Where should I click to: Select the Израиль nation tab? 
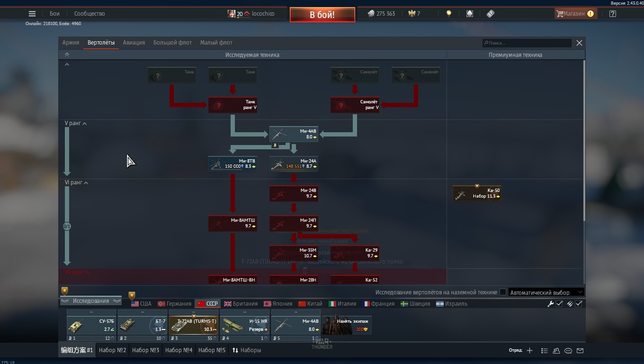pyautogui.click(x=452, y=304)
